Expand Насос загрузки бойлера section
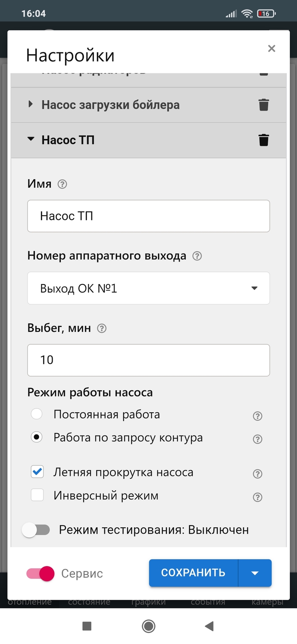The height and width of the screenshot is (644, 297). point(31,104)
